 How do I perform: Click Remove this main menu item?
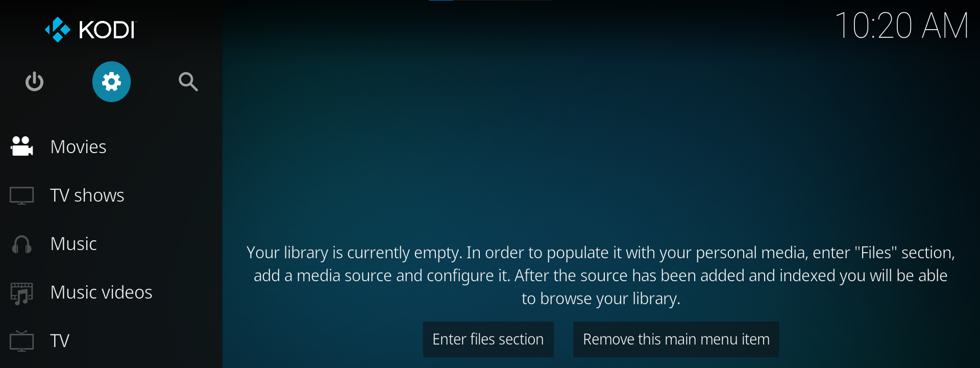tap(676, 339)
